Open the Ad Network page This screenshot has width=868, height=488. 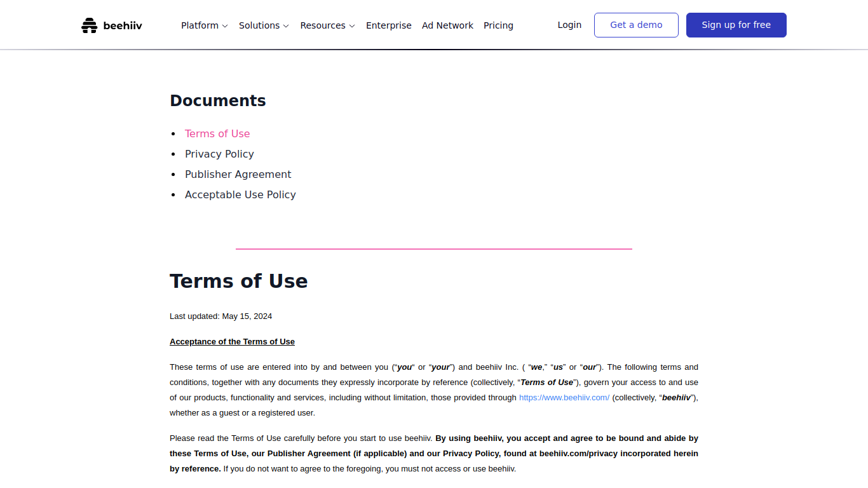click(x=447, y=25)
